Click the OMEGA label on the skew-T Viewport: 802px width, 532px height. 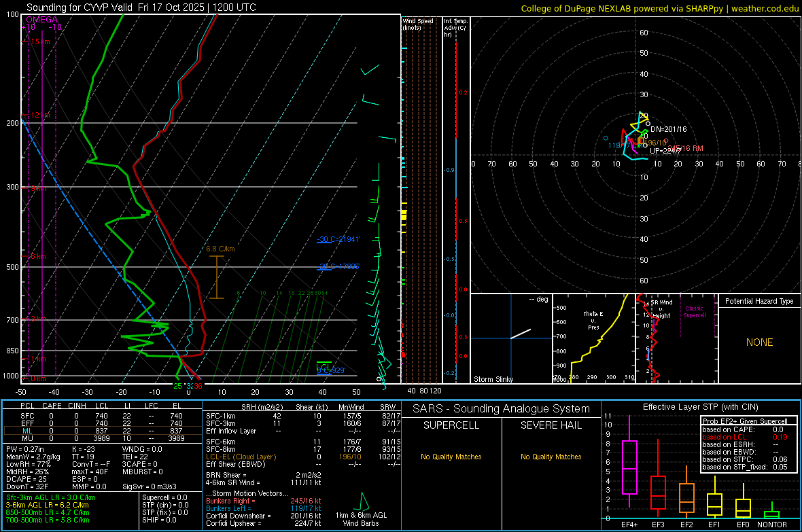pos(41,20)
